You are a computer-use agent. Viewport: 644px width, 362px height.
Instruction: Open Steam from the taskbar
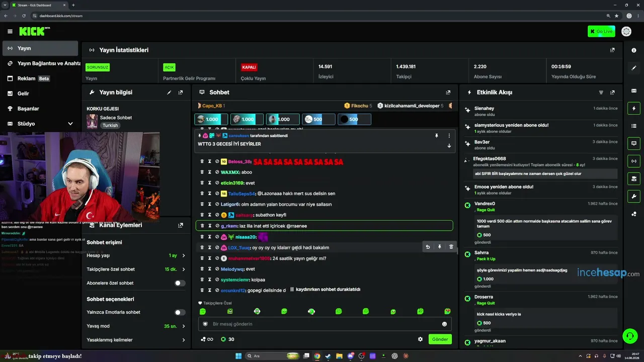328,356
